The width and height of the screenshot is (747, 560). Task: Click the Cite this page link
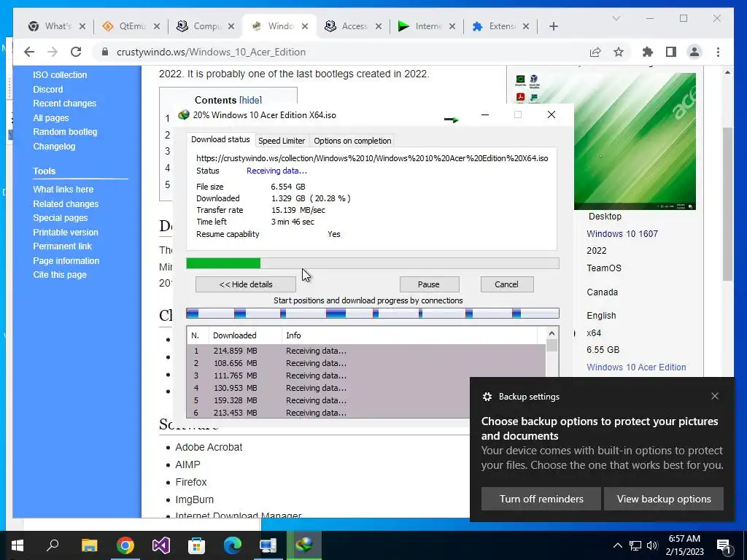coord(60,275)
